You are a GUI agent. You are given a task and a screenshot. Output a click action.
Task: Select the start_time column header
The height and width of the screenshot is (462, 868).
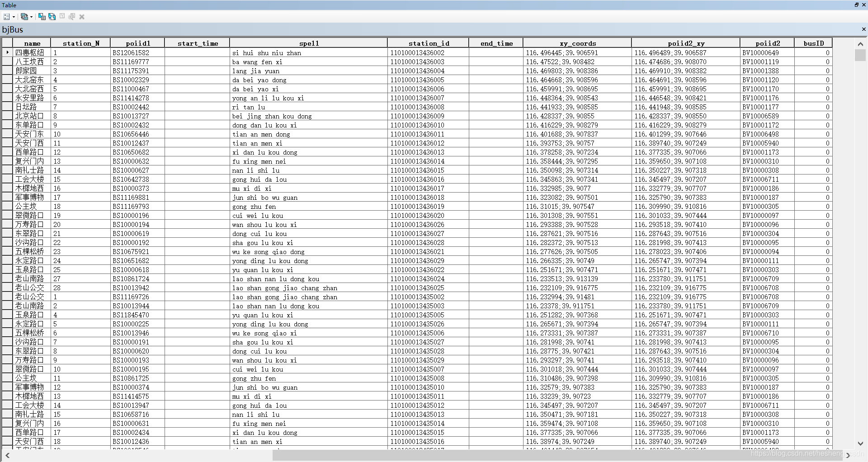[198, 43]
